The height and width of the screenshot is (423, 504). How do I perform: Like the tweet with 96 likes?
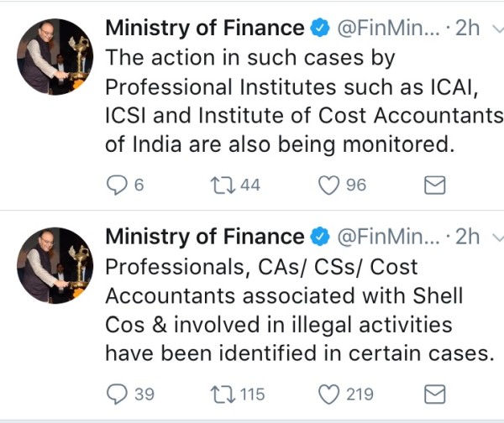(x=329, y=185)
